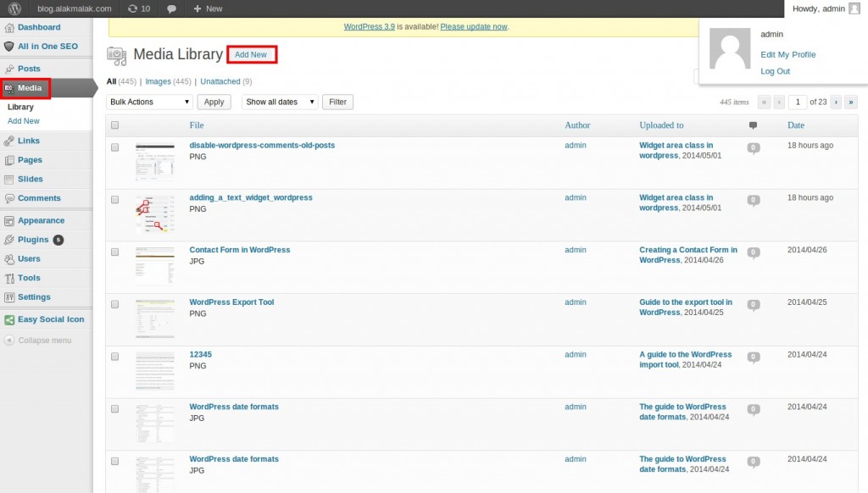The image size is (868, 493).
Task: Click the Easy Social Icon share icon
Action: (x=8, y=320)
